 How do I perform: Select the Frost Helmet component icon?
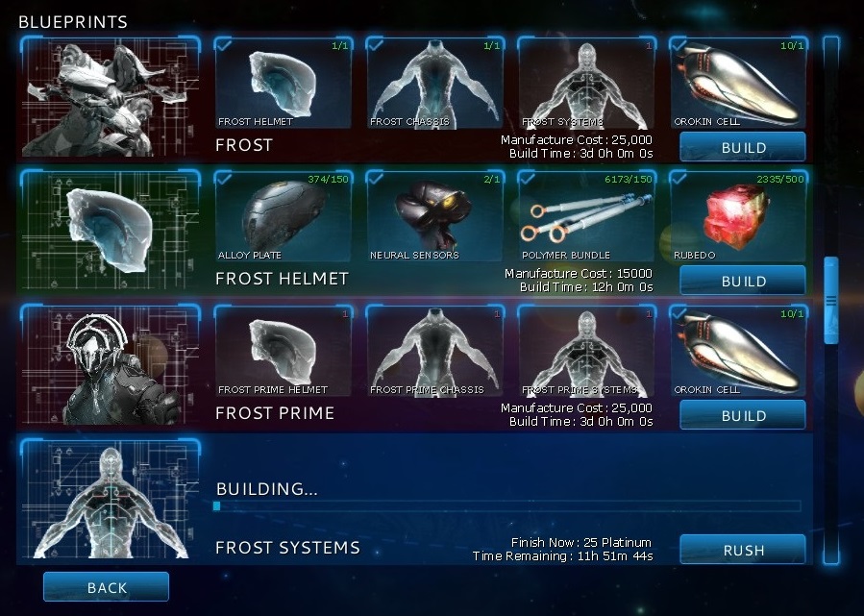click(283, 83)
